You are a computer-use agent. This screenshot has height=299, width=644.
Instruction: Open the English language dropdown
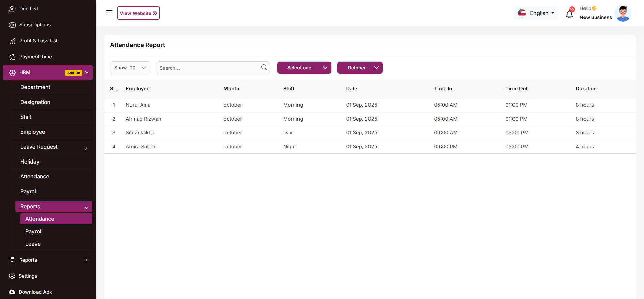536,13
